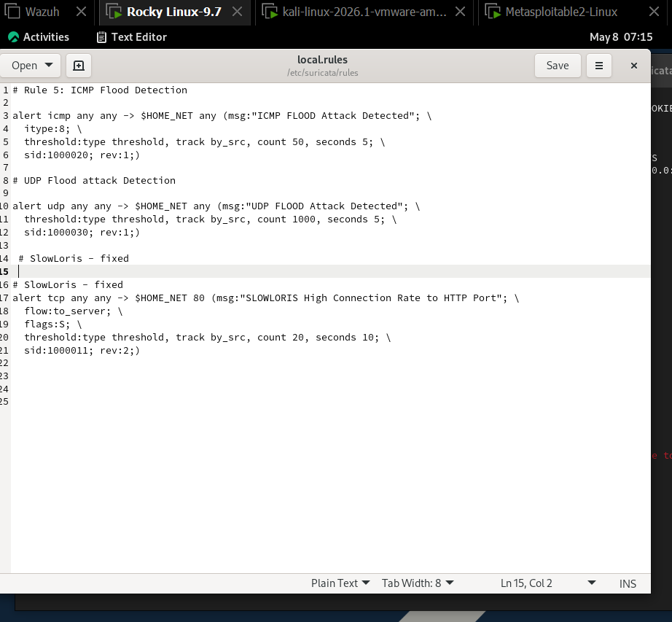Viewport: 672px width, 622px height.
Task: Open the hamburger menu in Text Editor
Action: pos(598,66)
